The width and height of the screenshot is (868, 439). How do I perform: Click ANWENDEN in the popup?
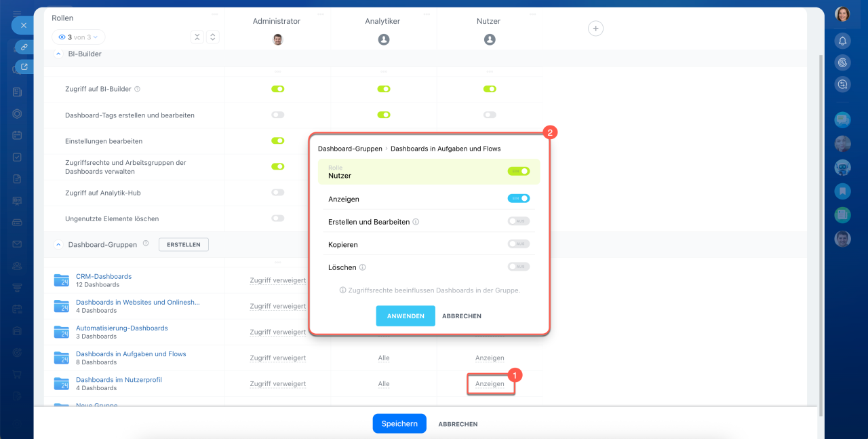tap(406, 316)
